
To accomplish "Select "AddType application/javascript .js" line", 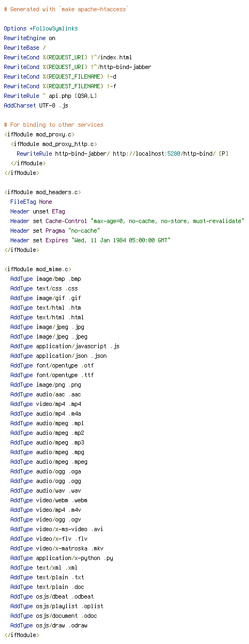I will [x=65, y=346].
